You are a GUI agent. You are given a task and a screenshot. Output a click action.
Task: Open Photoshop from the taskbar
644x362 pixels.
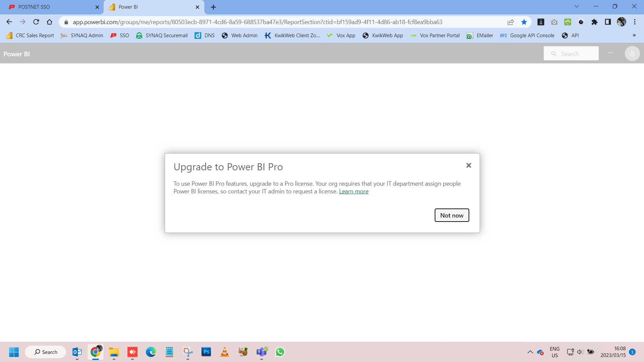coord(206,352)
